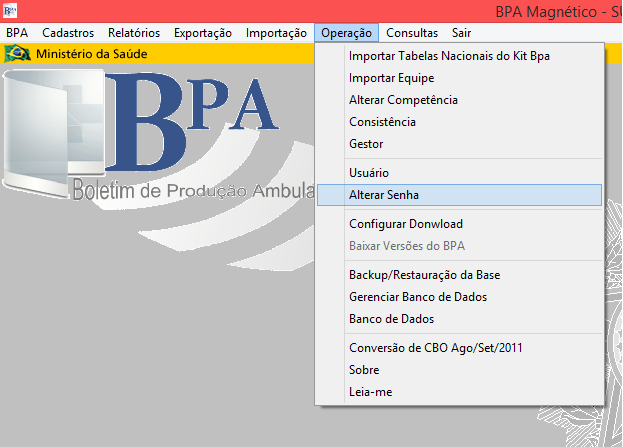Select Backup/Restauração da Base
This screenshot has height=447, width=623.
424,275
